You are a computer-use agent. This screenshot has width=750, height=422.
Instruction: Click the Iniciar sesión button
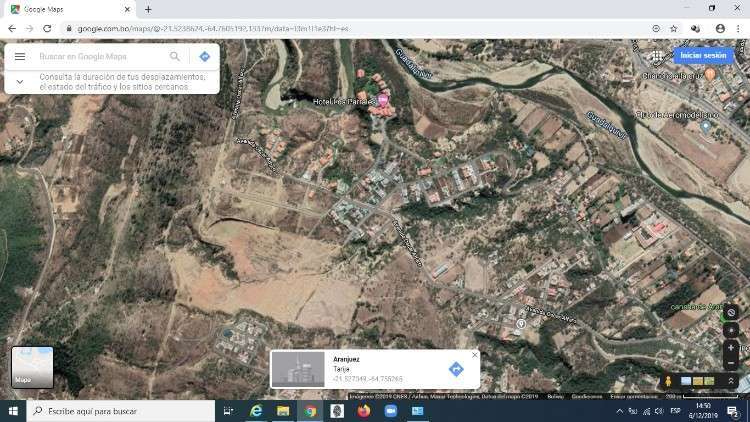[703, 56]
